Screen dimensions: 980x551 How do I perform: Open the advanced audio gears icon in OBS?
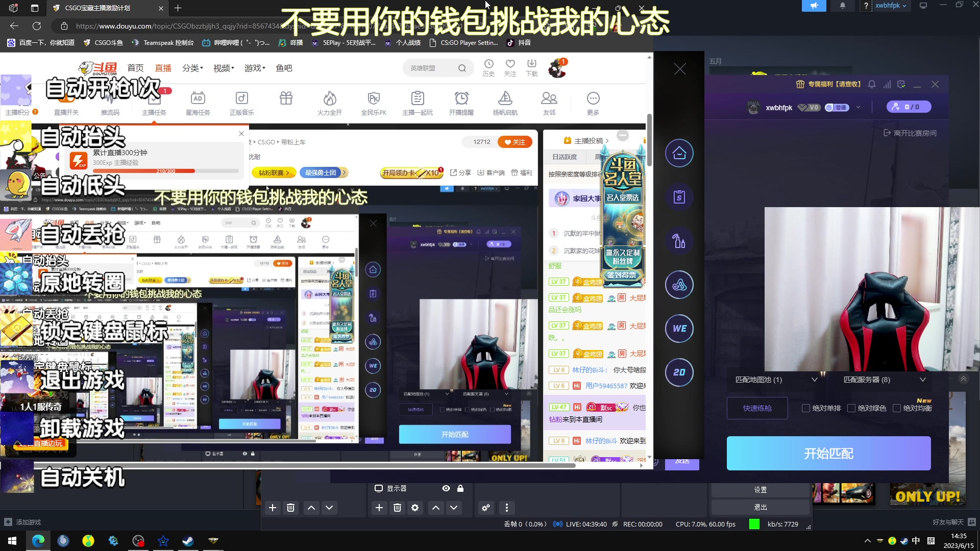tap(486, 508)
